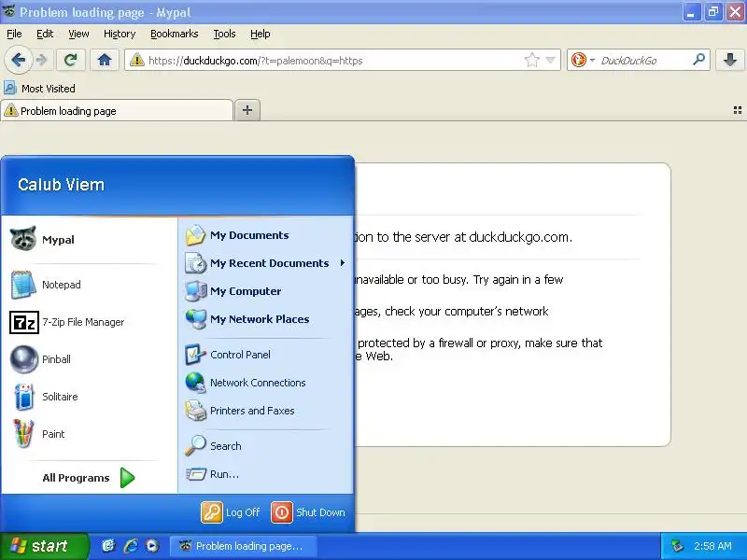Open the Downloads arrow button
Image resolution: width=747 pixels, height=560 pixels.
tap(729, 60)
